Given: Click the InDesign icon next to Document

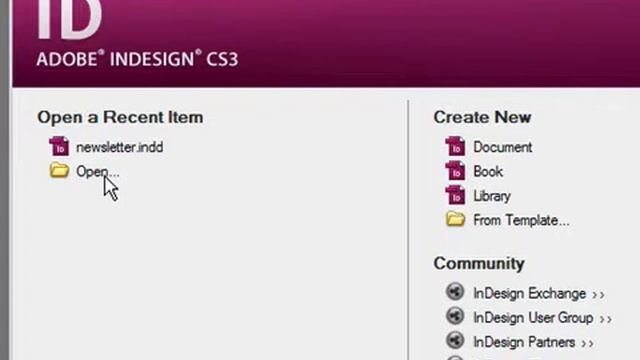Looking at the screenshot, I should 455,146.
